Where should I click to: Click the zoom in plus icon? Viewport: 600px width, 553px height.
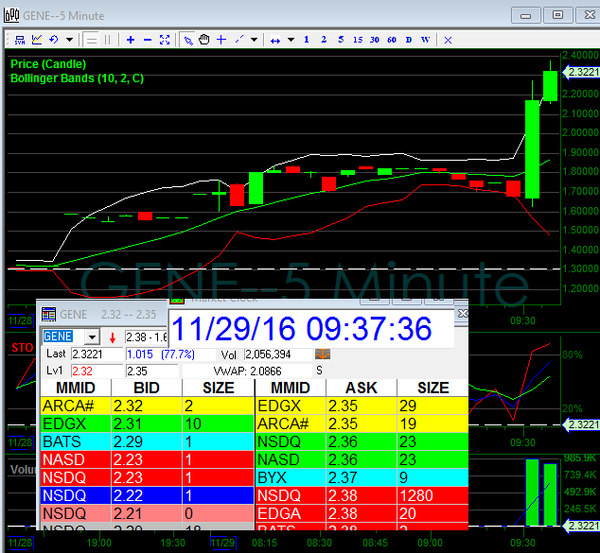point(130,40)
